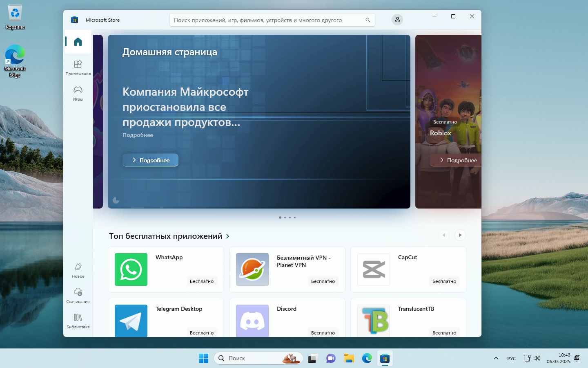Viewport: 588px width, 368px height.
Task: Click Microsoft Store icon in taskbar
Action: (x=385, y=358)
